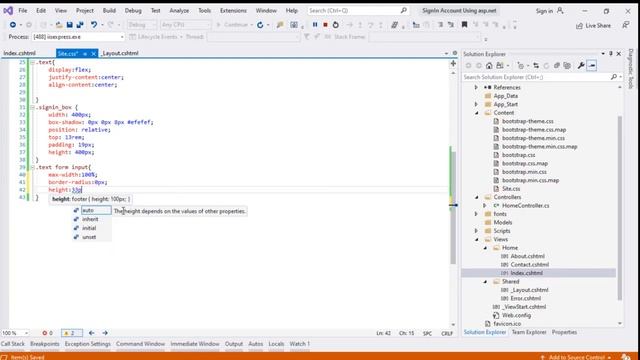Viewport: 640px width, 360px height.
Task: Collapse the .text CSS rule outline
Action: 32,62
